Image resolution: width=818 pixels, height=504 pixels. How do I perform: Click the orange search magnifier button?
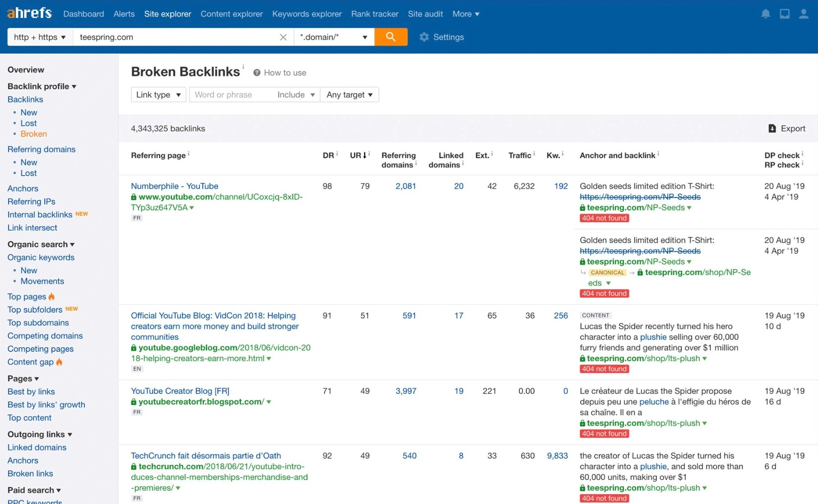point(390,37)
